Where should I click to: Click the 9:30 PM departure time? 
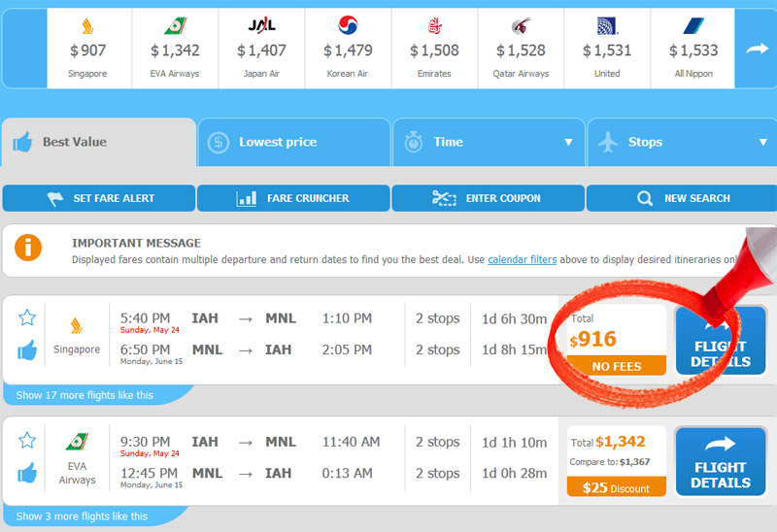pyautogui.click(x=145, y=442)
